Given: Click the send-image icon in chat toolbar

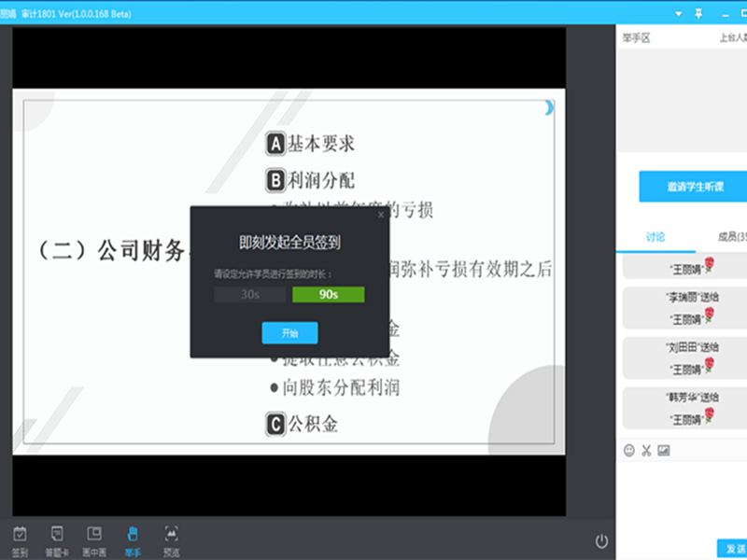Looking at the screenshot, I should click(x=664, y=451).
